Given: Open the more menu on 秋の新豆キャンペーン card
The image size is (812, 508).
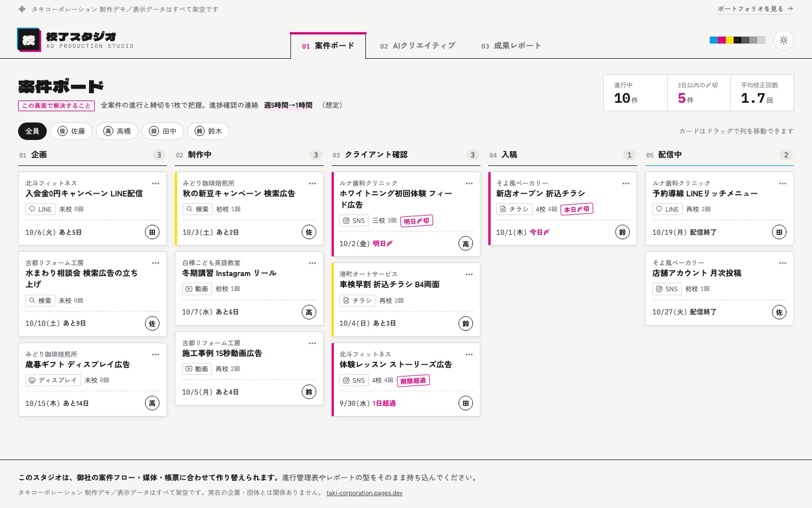Looking at the screenshot, I should pyautogui.click(x=312, y=183).
